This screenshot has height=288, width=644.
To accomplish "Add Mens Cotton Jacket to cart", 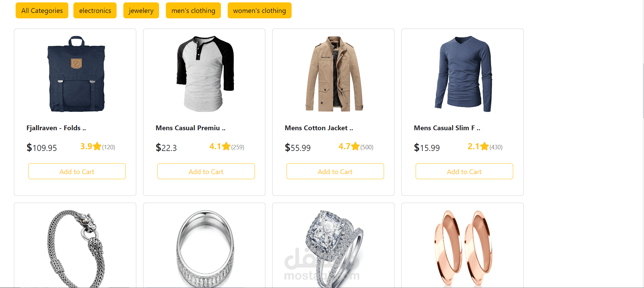I will click(x=335, y=171).
